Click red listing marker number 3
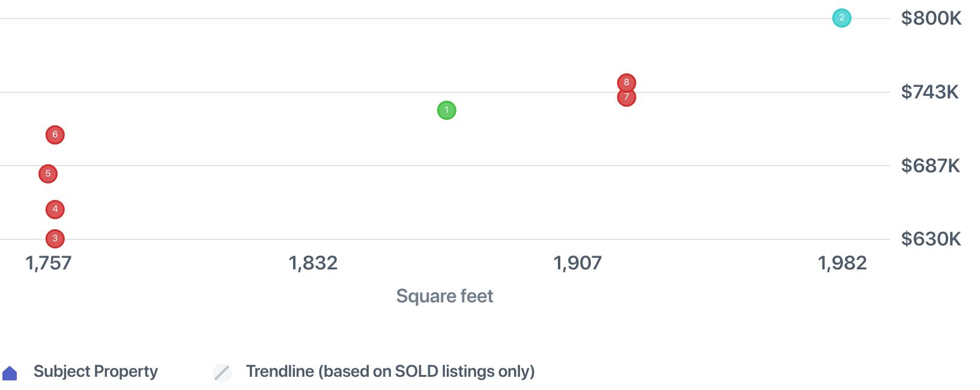 (x=55, y=239)
